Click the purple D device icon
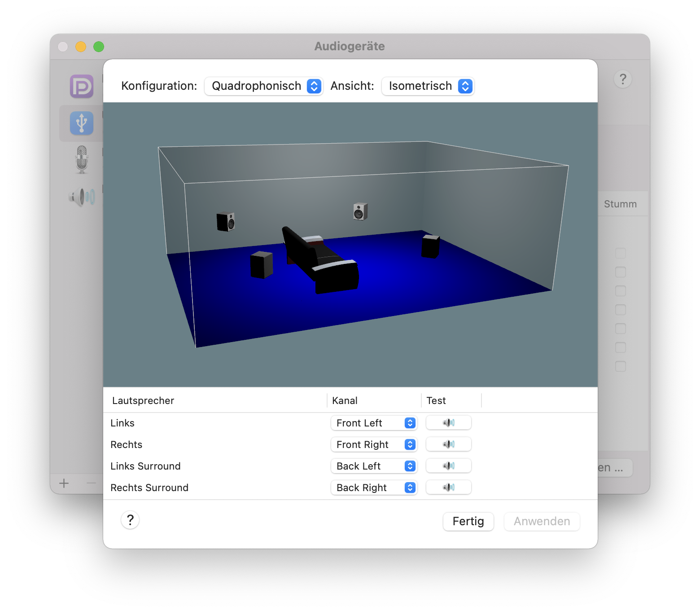Image resolution: width=700 pixels, height=615 pixels. [x=82, y=86]
